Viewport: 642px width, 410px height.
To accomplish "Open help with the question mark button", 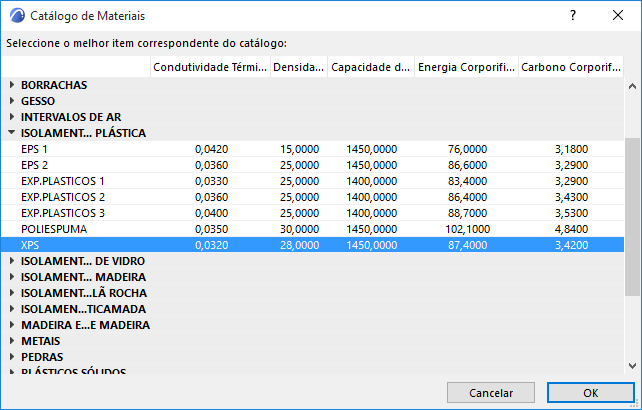I will 573,16.
